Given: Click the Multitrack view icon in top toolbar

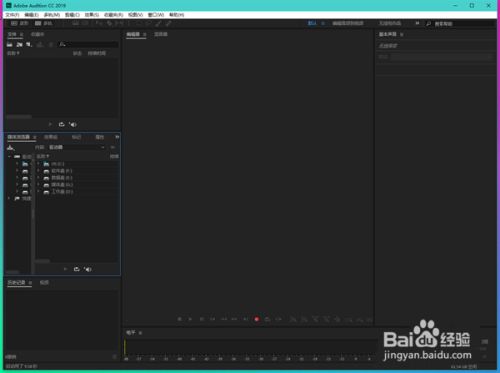Looking at the screenshot, I should tap(38, 23).
